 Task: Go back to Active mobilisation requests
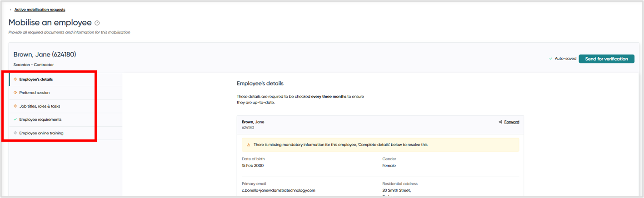pyautogui.click(x=40, y=10)
